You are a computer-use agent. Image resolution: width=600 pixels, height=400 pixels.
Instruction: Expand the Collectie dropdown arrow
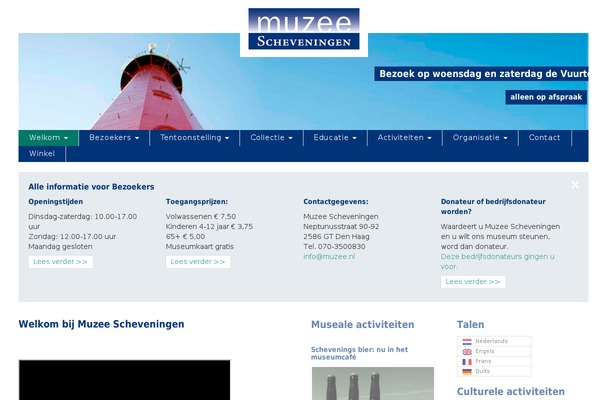[x=290, y=138]
